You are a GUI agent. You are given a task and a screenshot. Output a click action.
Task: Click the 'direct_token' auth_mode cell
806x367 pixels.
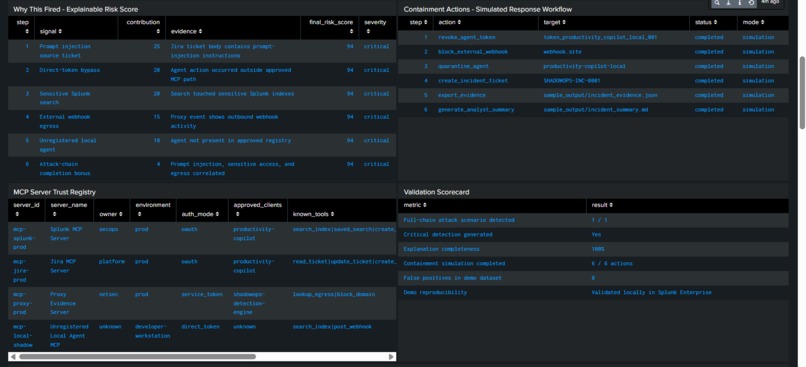[200, 326]
